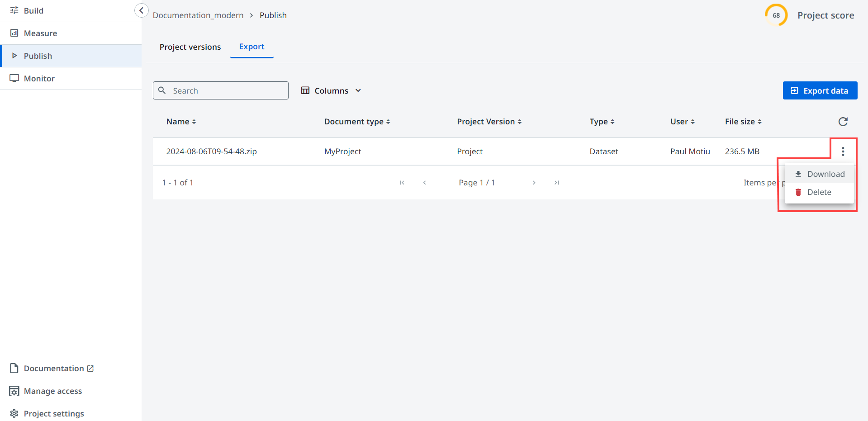Sort table by Name column
The image size is (868, 421).
point(181,122)
